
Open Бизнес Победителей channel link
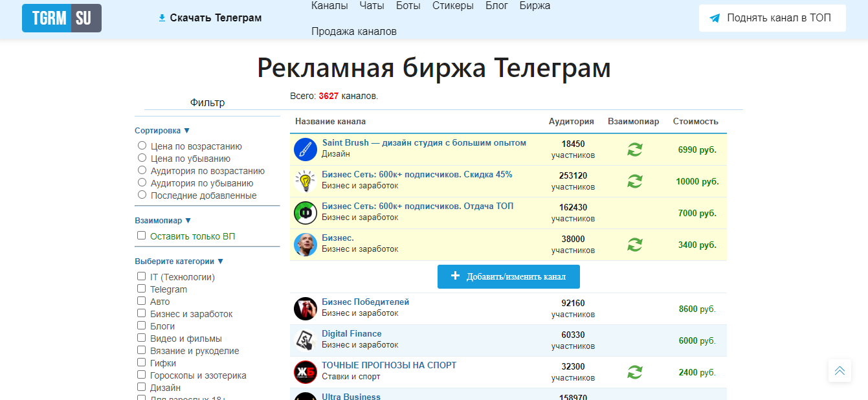click(x=366, y=302)
